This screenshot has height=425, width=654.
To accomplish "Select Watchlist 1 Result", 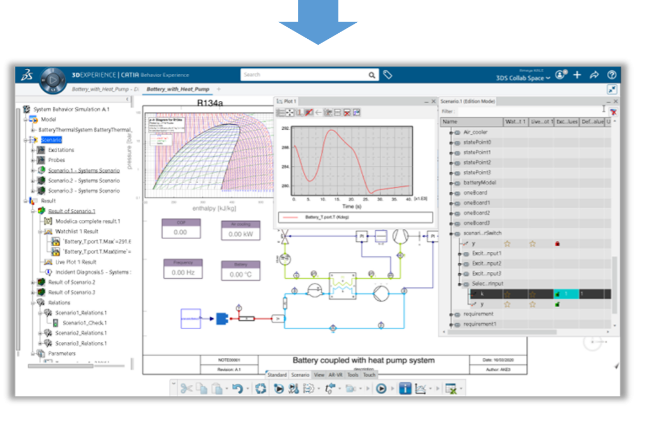I will (x=77, y=231).
